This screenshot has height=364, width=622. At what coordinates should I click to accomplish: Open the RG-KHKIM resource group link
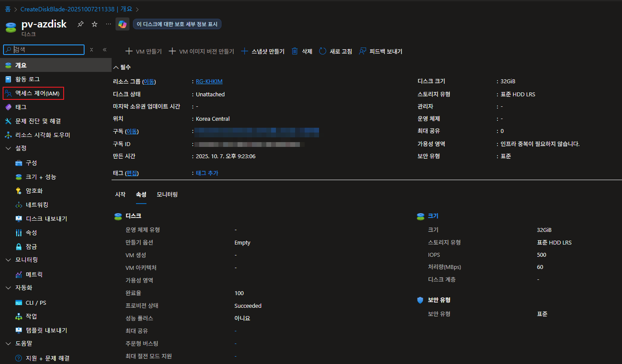[x=209, y=82]
